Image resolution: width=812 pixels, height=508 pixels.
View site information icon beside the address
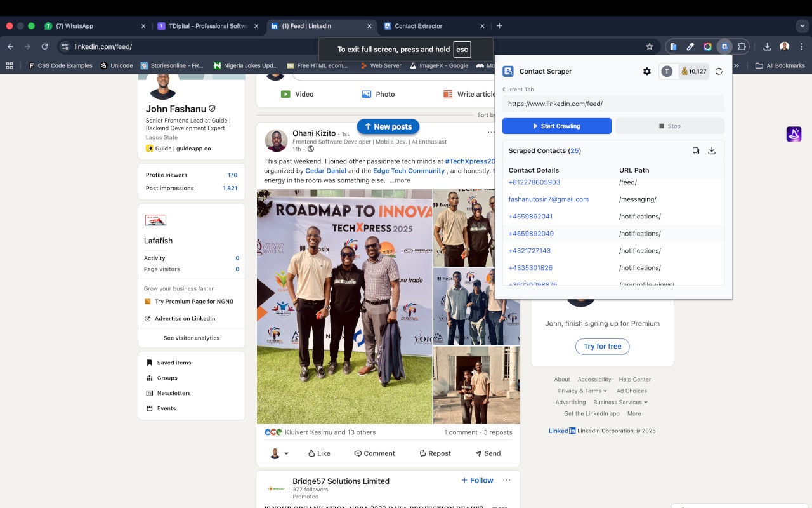click(x=65, y=46)
